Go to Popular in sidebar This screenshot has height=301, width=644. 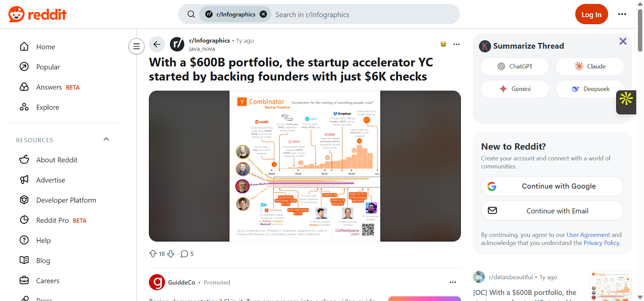point(48,67)
